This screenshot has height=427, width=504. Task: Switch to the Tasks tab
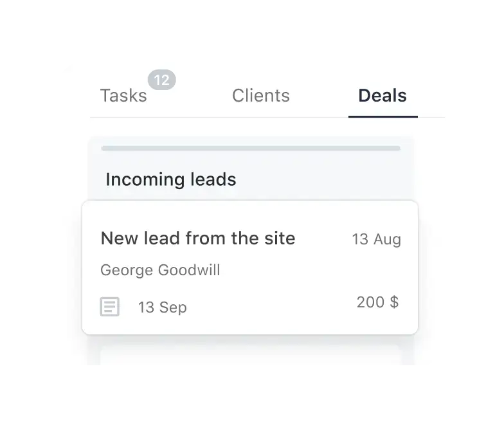[123, 96]
